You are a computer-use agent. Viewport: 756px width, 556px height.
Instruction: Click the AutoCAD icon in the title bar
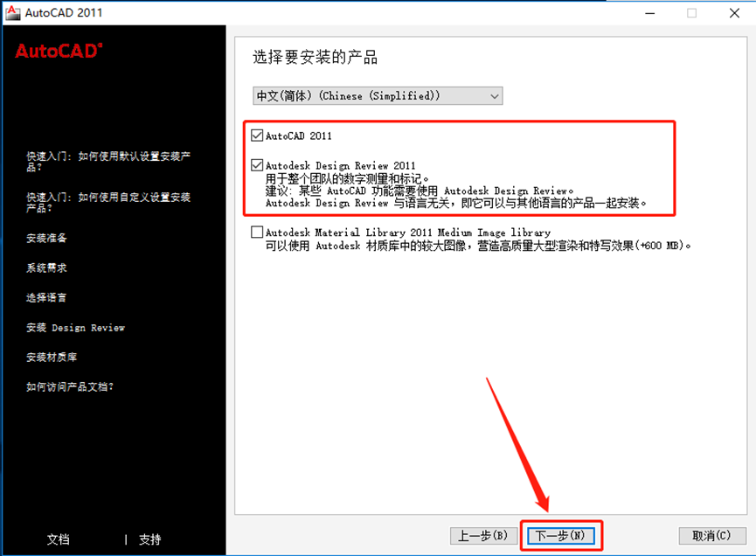13,12
